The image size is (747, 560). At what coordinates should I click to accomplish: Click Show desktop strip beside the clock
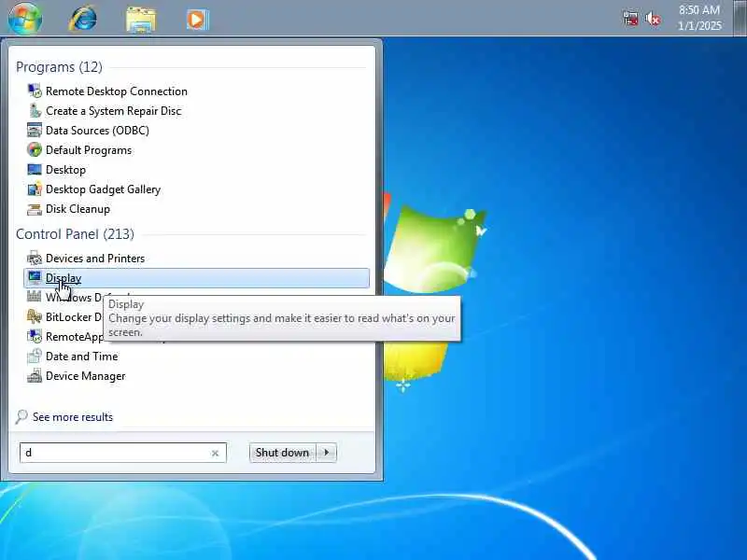coord(740,18)
